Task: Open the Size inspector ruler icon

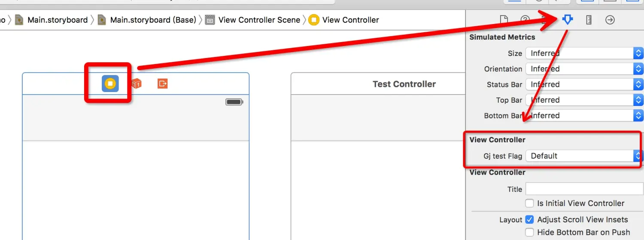Action: [x=589, y=20]
